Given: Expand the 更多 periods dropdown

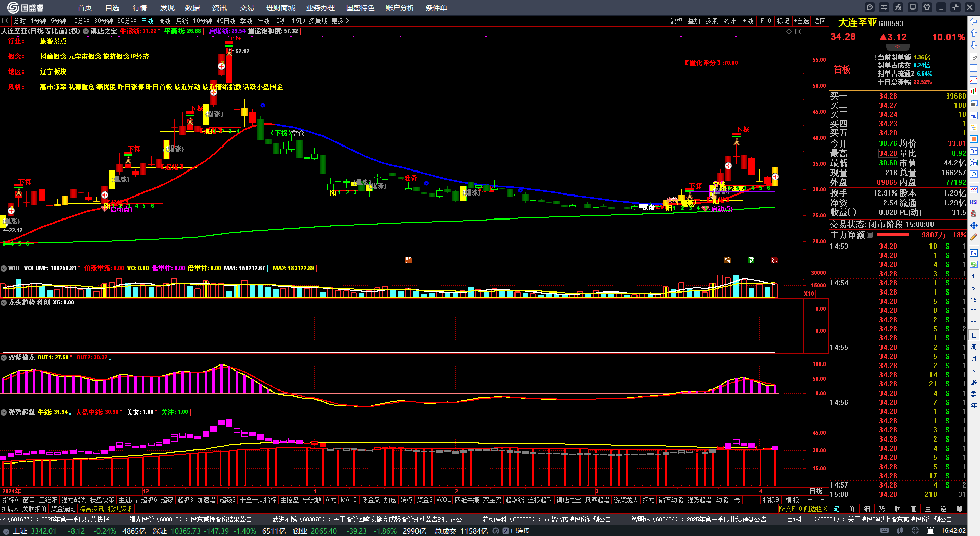Looking at the screenshot, I should click(340, 21).
